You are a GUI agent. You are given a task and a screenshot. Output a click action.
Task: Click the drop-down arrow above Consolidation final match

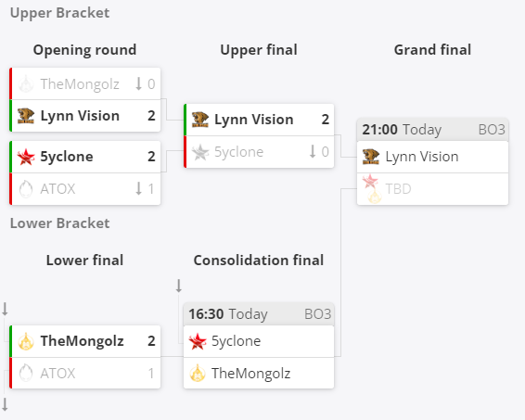coord(179,286)
